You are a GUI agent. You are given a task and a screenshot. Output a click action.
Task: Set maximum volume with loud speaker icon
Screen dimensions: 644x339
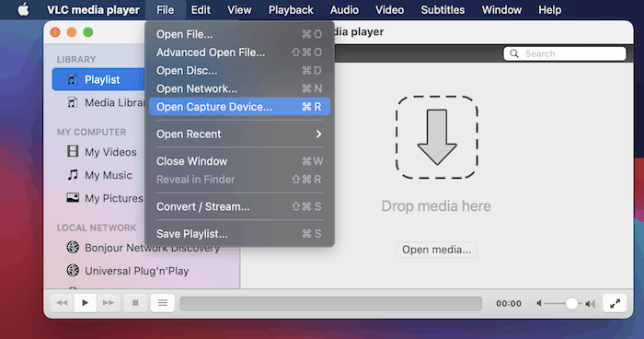click(591, 304)
